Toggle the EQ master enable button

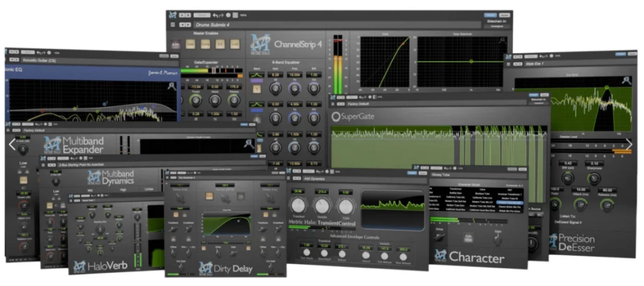pyautogui.click(x=220, y=44)
